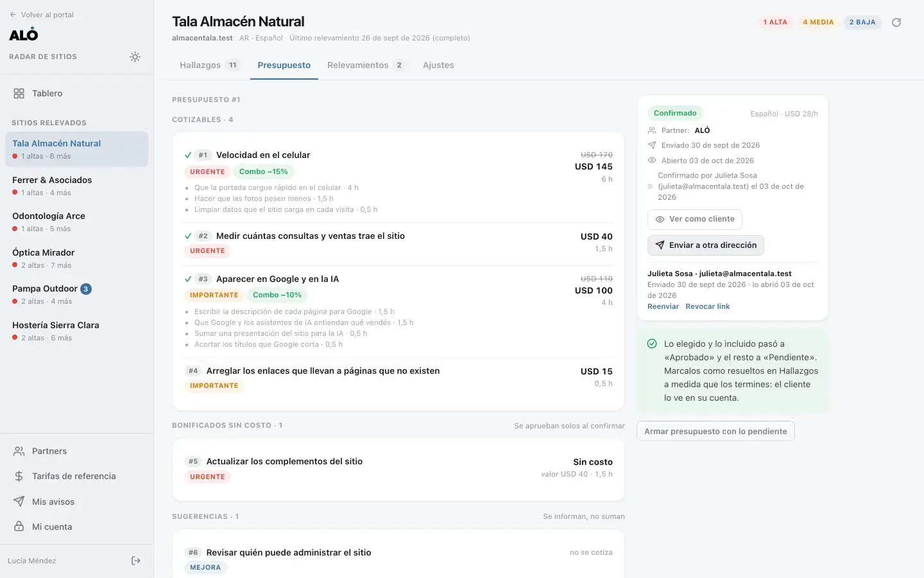The width and height of the screenshot is (924, 578).
Task: Click the ALÓ logo
Action: click(24, 35)
